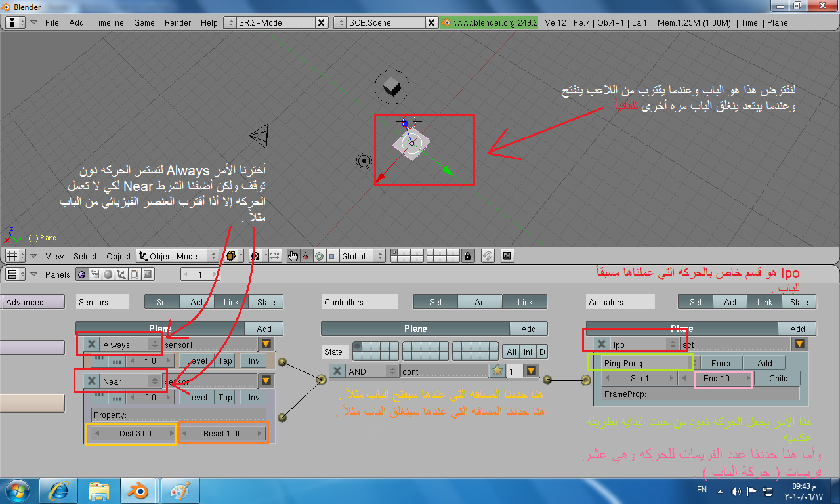Open the Game menu
840x504 pixels.
tap(144, 22)
